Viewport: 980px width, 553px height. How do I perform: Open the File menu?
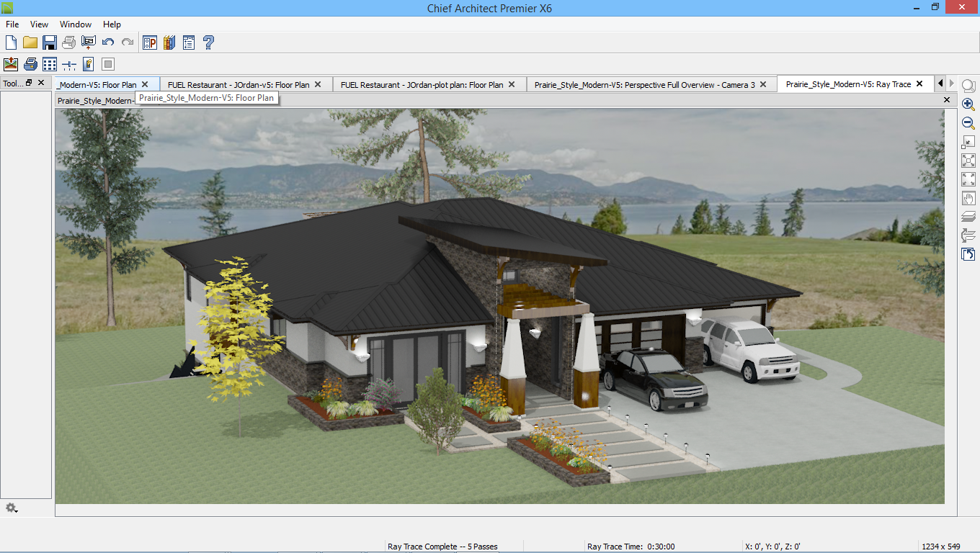click(12, 24)
